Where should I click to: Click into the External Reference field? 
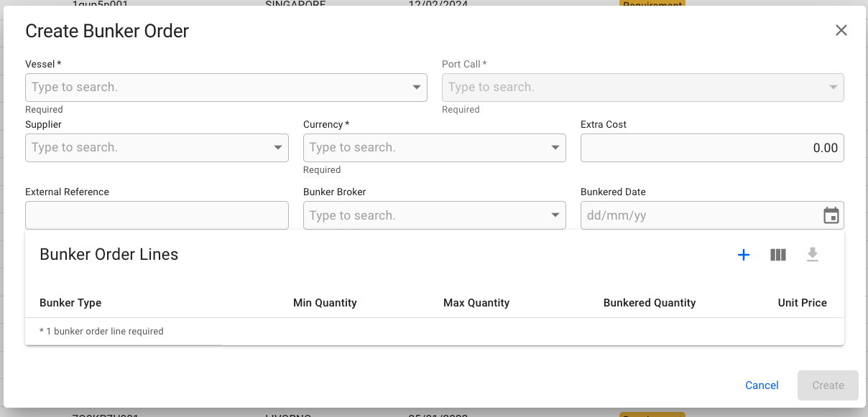[157, 215]
